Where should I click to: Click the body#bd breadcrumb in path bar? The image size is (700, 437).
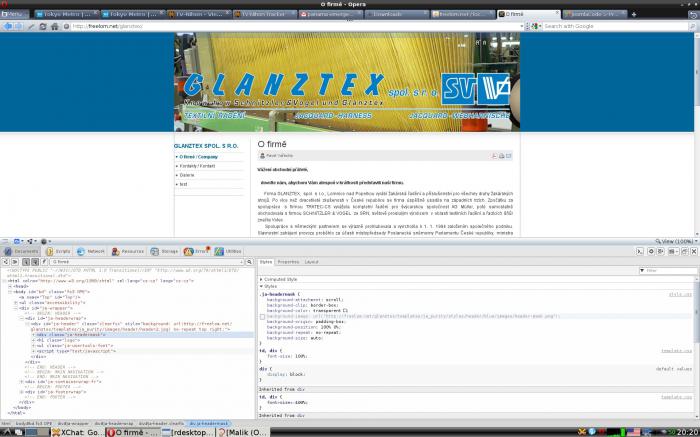[x=34, y=423]
